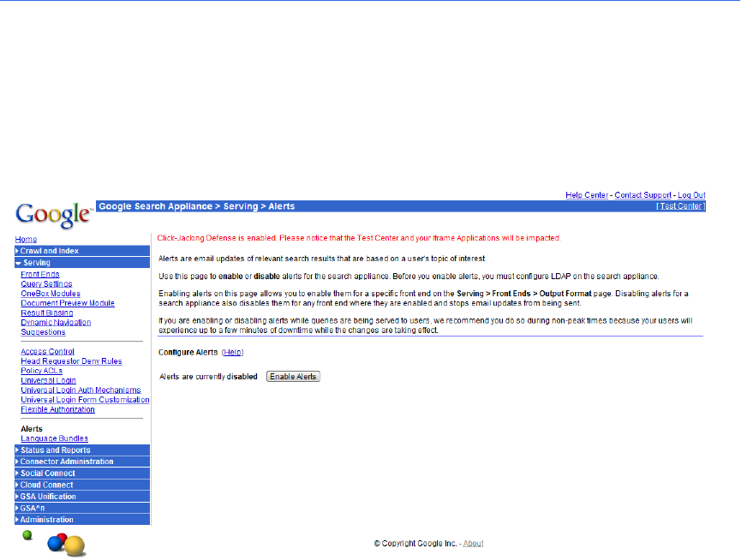This screenshot has width=741, height=560.
Task: Open the Universal Login page
Action: point(48,380)
